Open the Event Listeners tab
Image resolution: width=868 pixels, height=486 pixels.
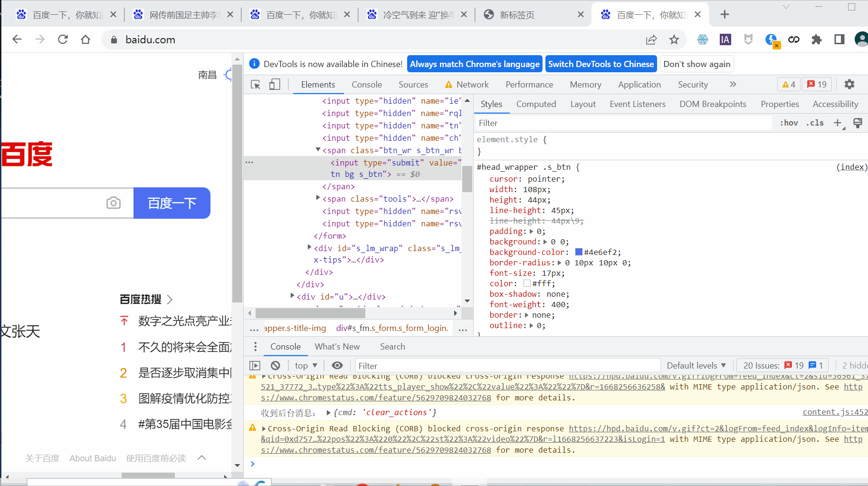pyautogui.click(x=638, y=104)
